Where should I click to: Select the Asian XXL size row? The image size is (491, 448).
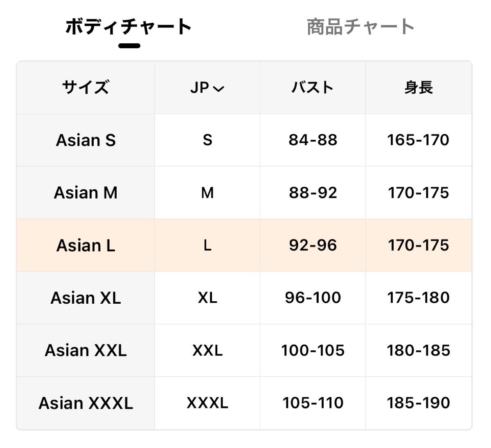(86, 350)
